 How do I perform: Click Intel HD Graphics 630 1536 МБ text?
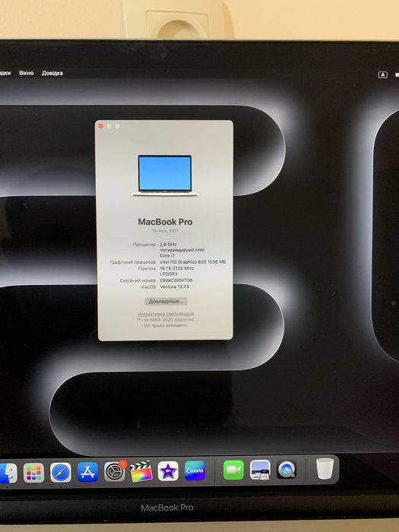193,262
